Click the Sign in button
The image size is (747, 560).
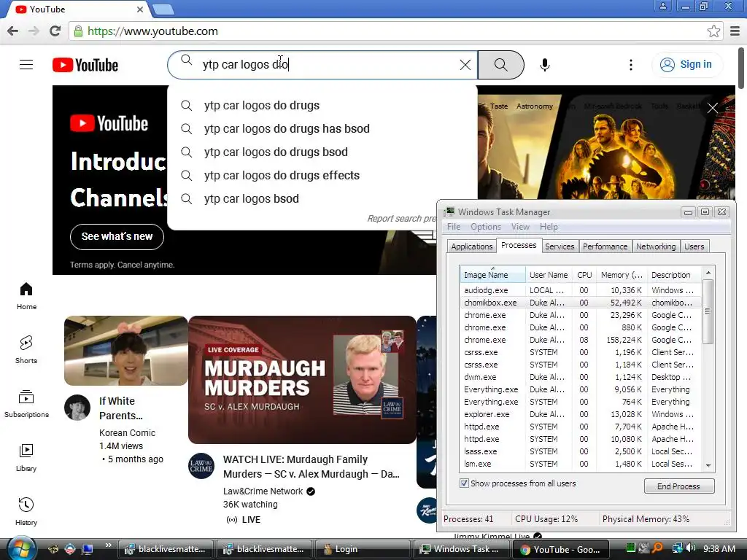[x=686, y=65]
